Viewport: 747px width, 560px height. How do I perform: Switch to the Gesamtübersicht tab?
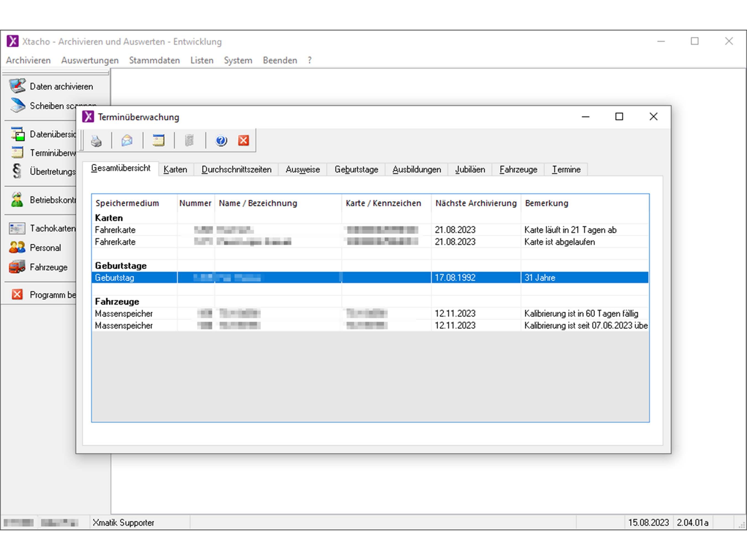(x=121, y=168)
